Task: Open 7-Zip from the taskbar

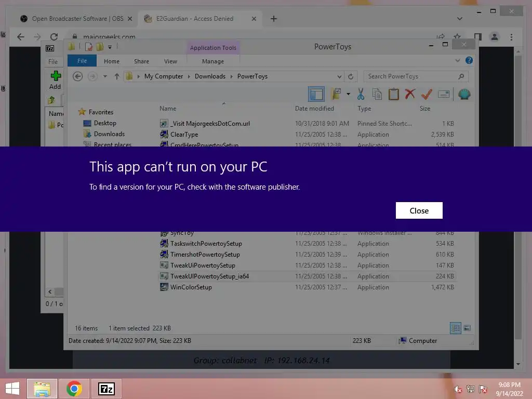Action: click(107, 389)
